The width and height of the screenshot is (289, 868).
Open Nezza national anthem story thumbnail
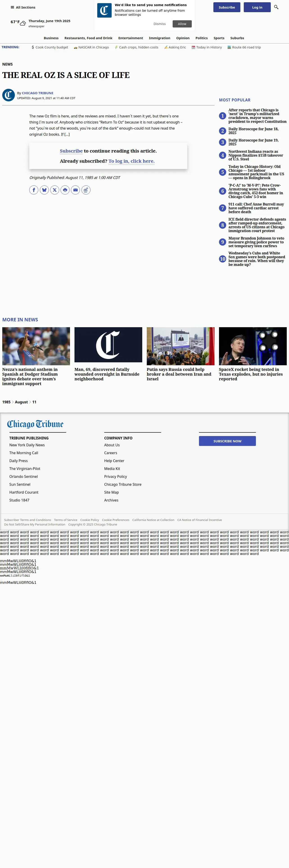pyautogui.click(x=36, y=346)
